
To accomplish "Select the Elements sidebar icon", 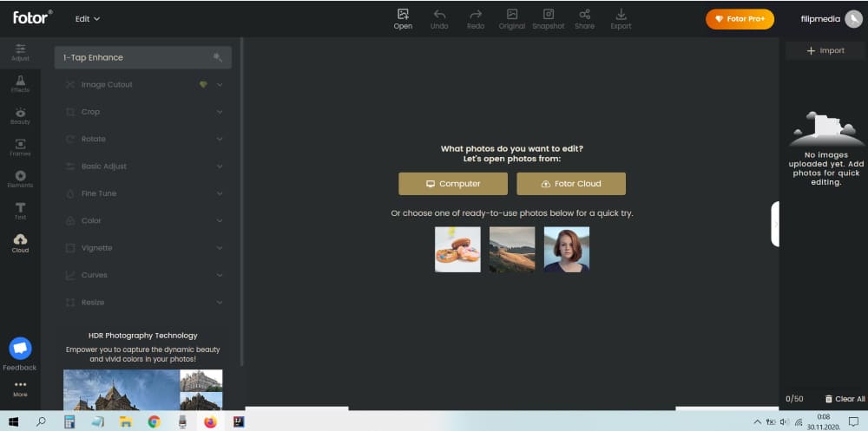I will coord(20,179).
